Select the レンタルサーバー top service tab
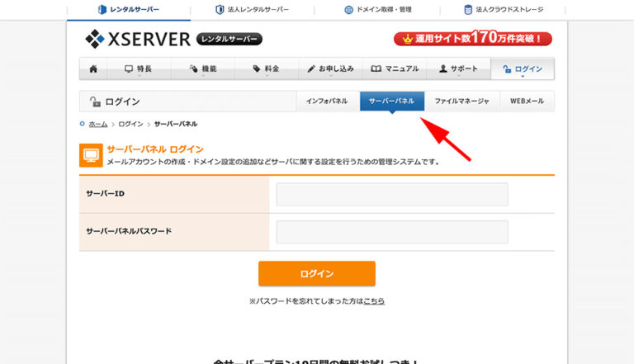 [129, 10]
